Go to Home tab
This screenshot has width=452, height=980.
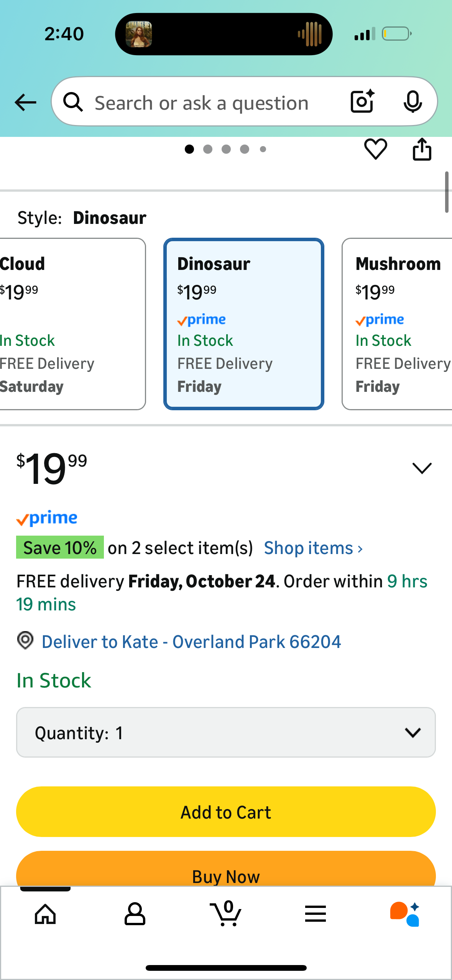pos(45,914)
